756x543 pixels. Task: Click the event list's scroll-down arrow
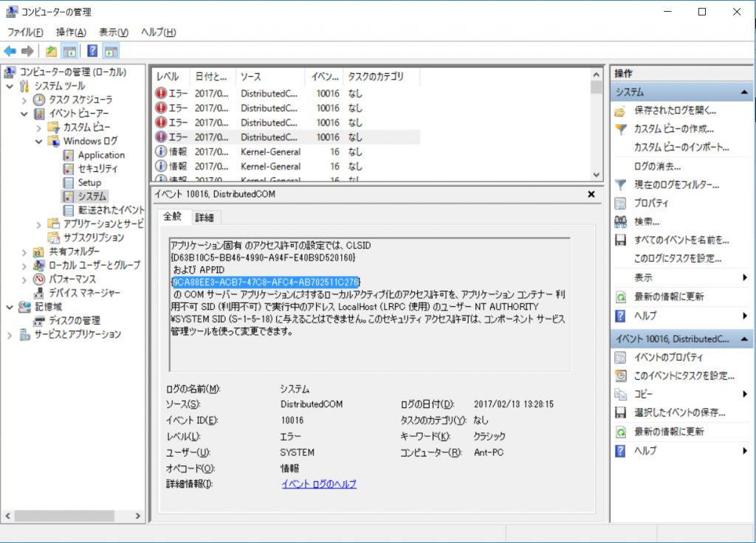pos(597,175)
